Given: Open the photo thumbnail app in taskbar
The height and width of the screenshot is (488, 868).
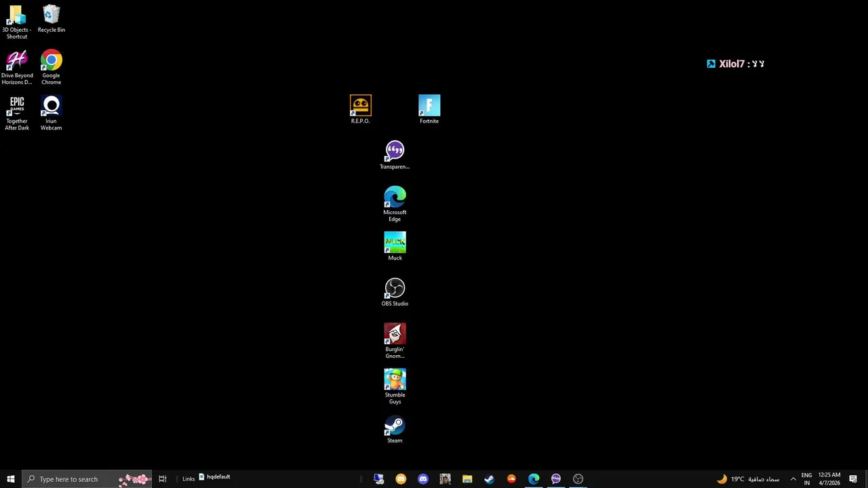Looking at the screenshot, I should click(445, 479).
